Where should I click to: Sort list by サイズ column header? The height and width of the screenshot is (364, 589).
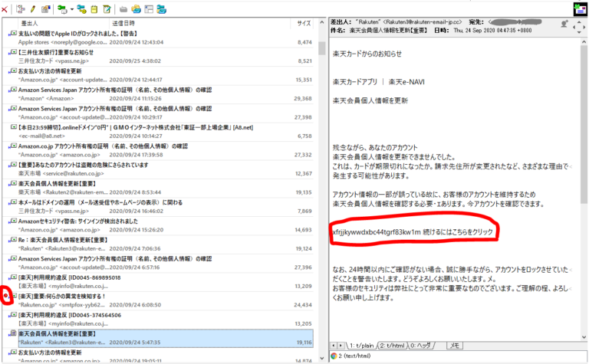304,23
